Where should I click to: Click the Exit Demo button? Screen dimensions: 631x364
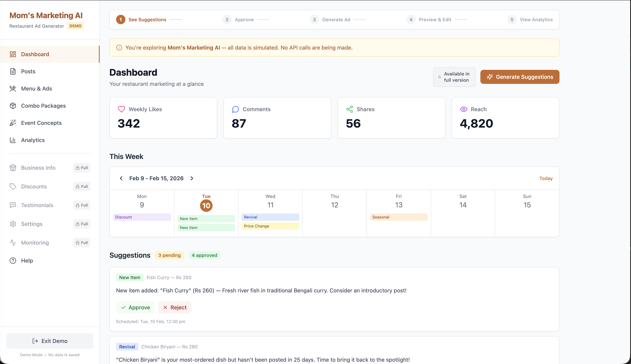[x=50, y=341]
